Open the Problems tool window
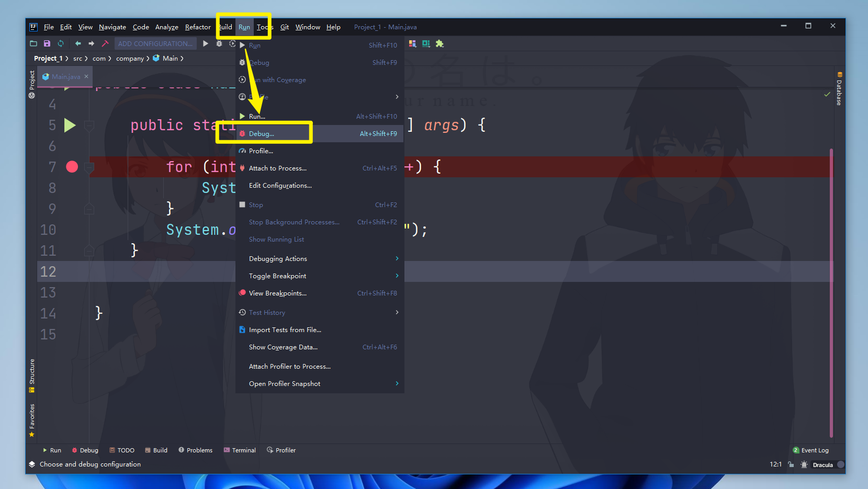 pos(195,450)
